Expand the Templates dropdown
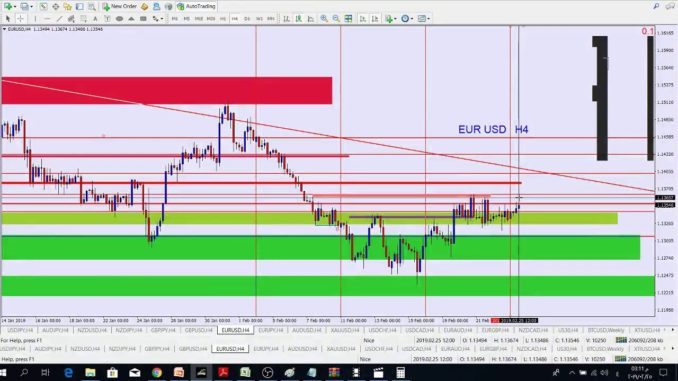 click(x=423, y=19)
